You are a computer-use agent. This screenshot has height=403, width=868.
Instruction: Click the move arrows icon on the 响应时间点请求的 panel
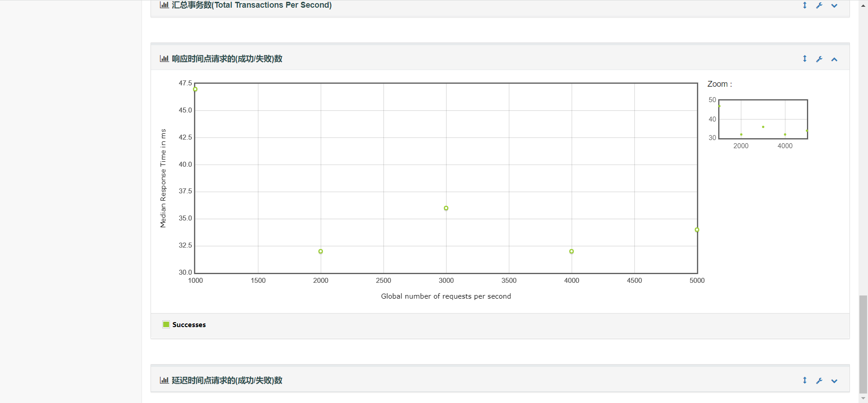[x=805, y=59]
